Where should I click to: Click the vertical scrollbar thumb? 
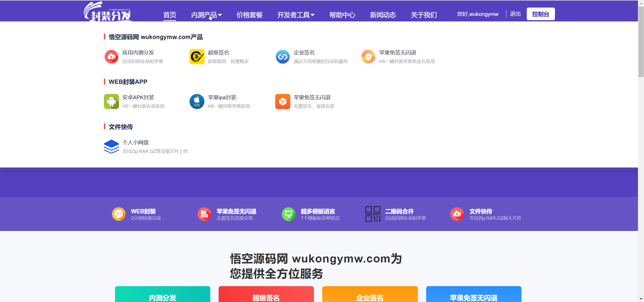(641, 42)
